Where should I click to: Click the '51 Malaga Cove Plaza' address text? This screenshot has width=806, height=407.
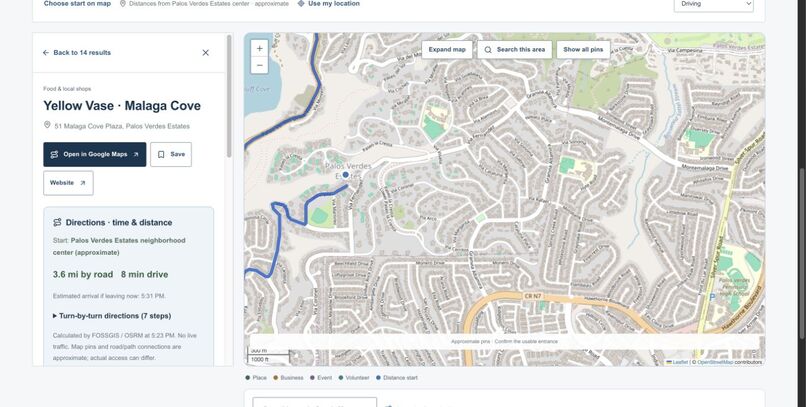click(122, 126)
